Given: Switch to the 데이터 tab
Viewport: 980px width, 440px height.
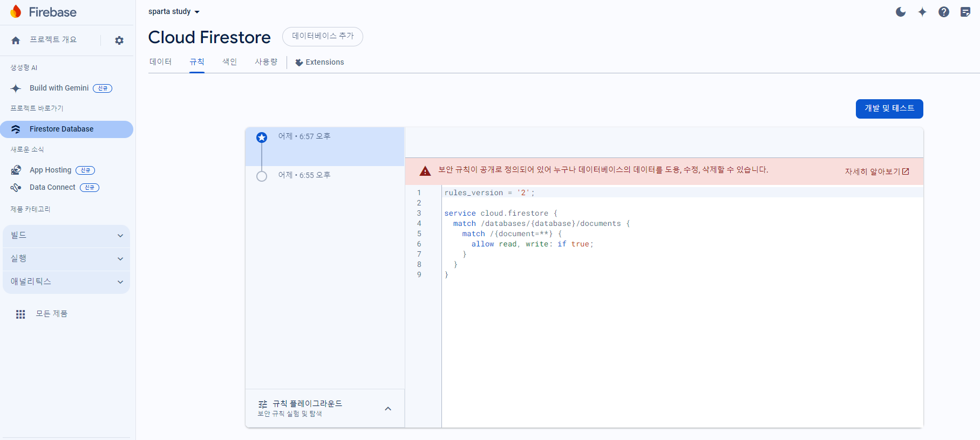Looking at the screenshot, I should [x=160, y=62].
